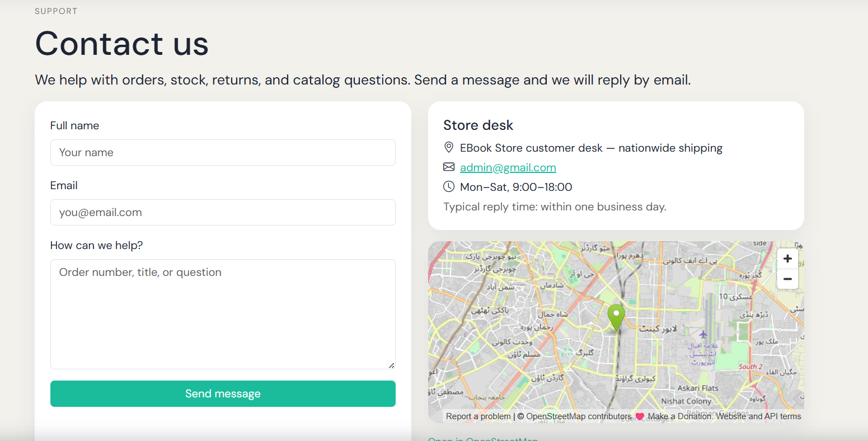Image resolution: width=868 pixels, height=441 pixels.
Task: Click the location pin icon in Store desk
Action: (448, 148)
